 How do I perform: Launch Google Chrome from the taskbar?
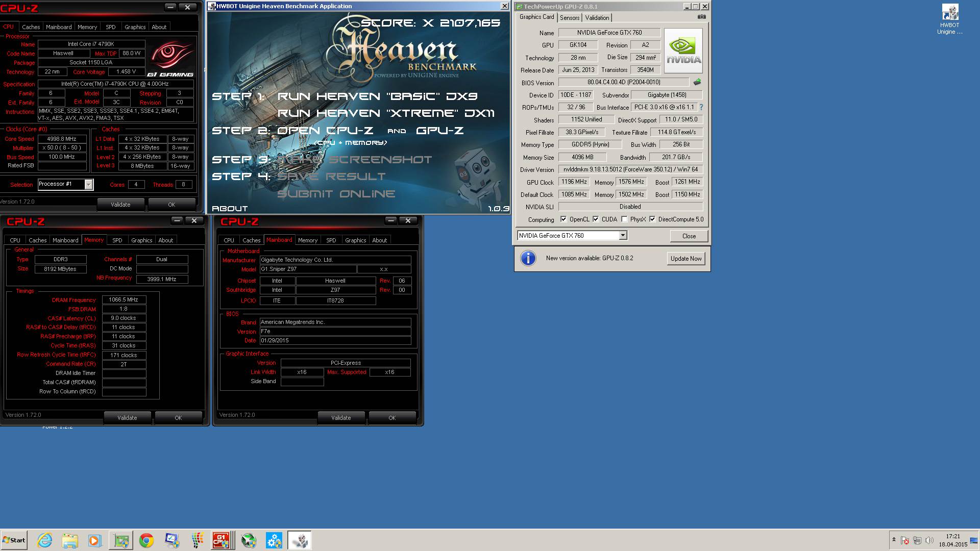pyautogui.click(x=146, y=540)
